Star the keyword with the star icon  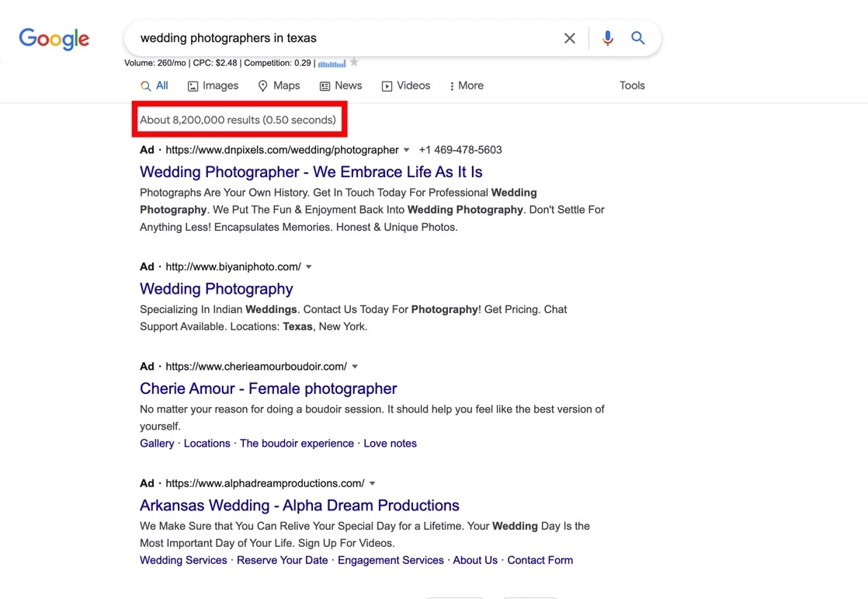coord(354,62)
